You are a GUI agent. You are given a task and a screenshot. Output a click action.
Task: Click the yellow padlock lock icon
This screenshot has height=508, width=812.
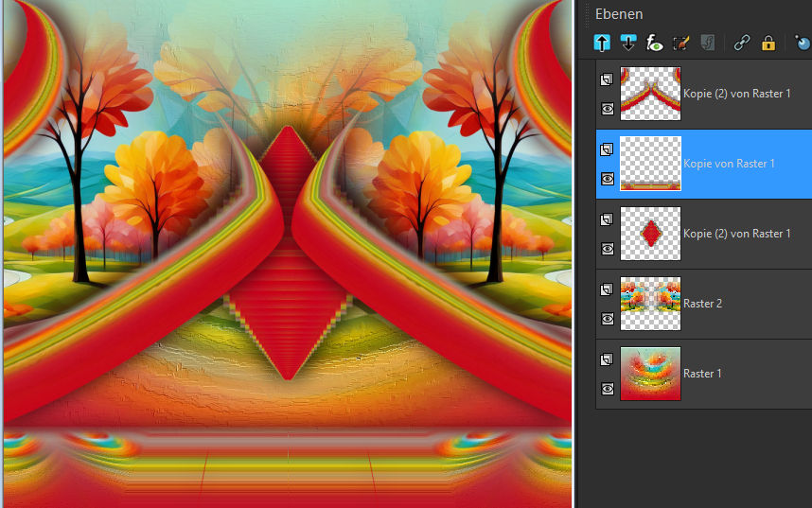point(768,43)
